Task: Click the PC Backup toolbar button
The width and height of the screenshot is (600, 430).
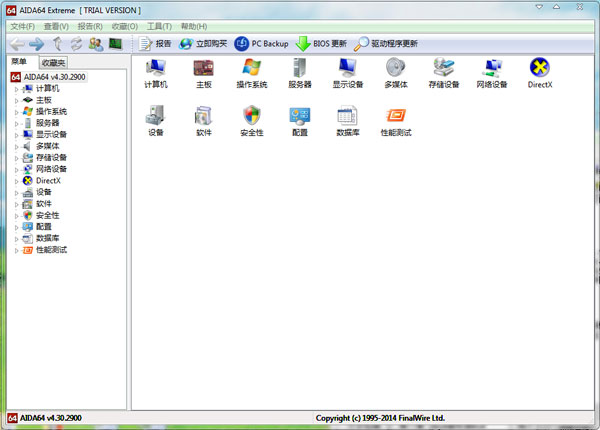Action: click(261, 44)
